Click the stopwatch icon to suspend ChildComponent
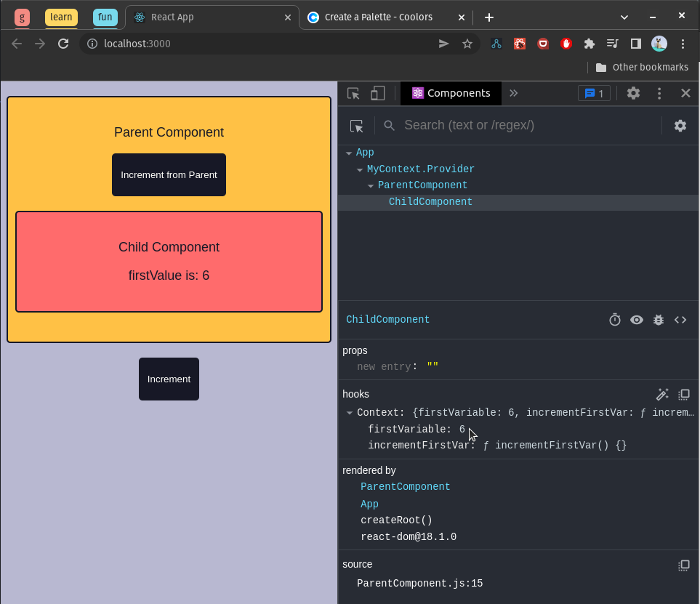 tap(615, 320)
